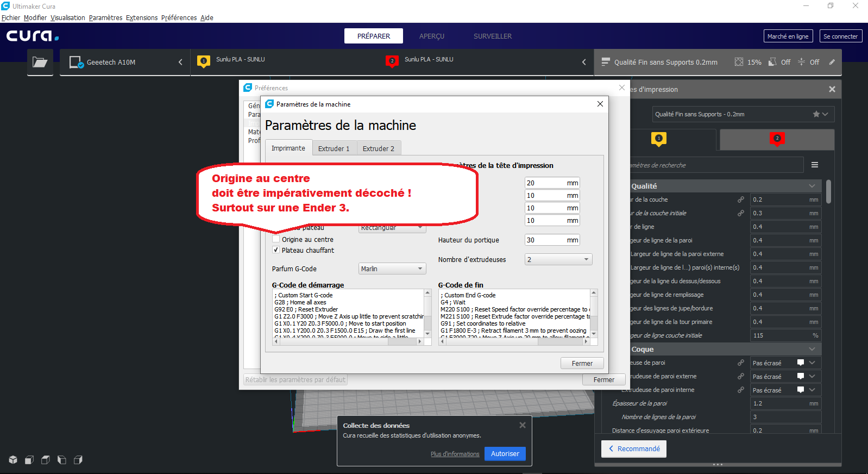Click link icon next to wall extruder
Screen dimensions: 868x474
(740, 363)
